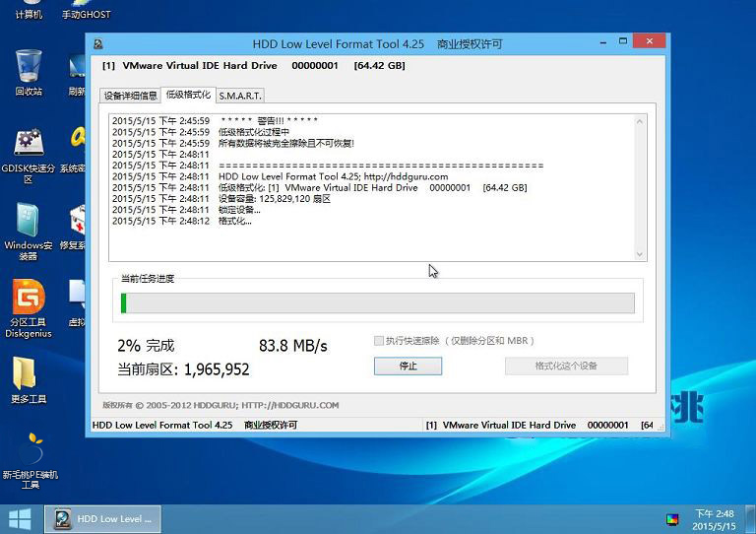
Task: Select the HDD Low Level taskbar button
Action: (x=102, y=519)
